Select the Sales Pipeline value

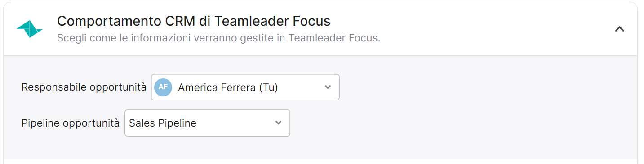(x=163, y=123)
